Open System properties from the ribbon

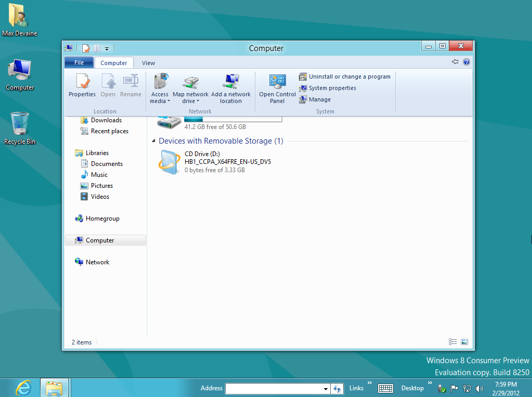point(328,88)
